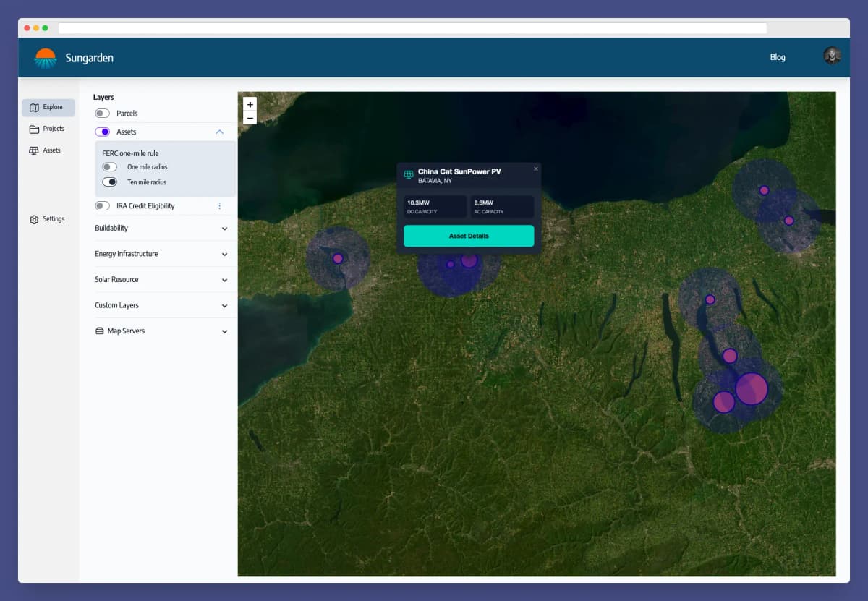
Task: Open Settings with the gear icon
Action: (x=33, y=219)
